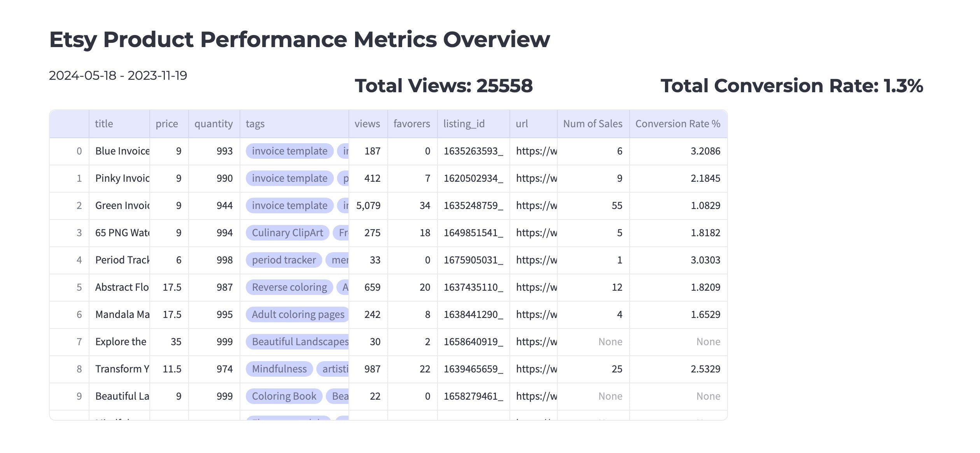Click the Transform Y title cell

[119, 369]
